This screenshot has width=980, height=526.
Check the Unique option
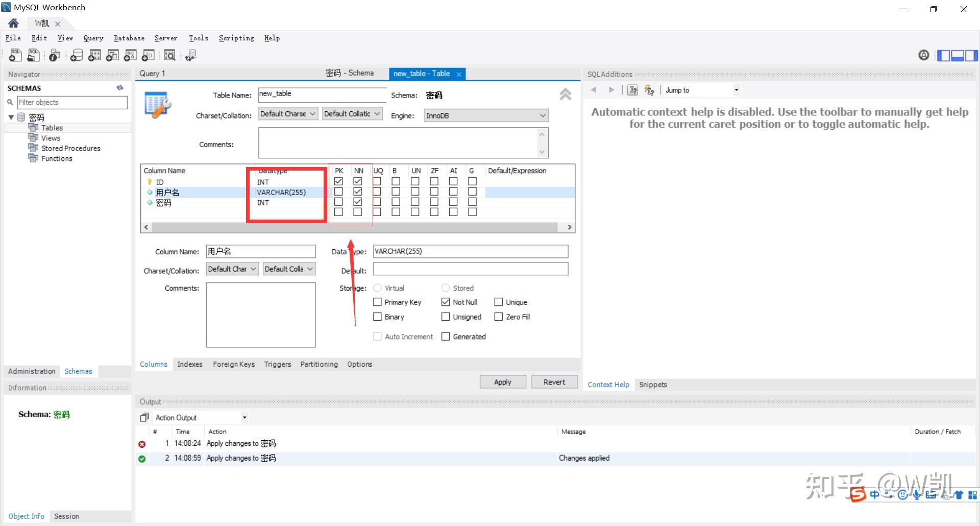tap(499, 302)
